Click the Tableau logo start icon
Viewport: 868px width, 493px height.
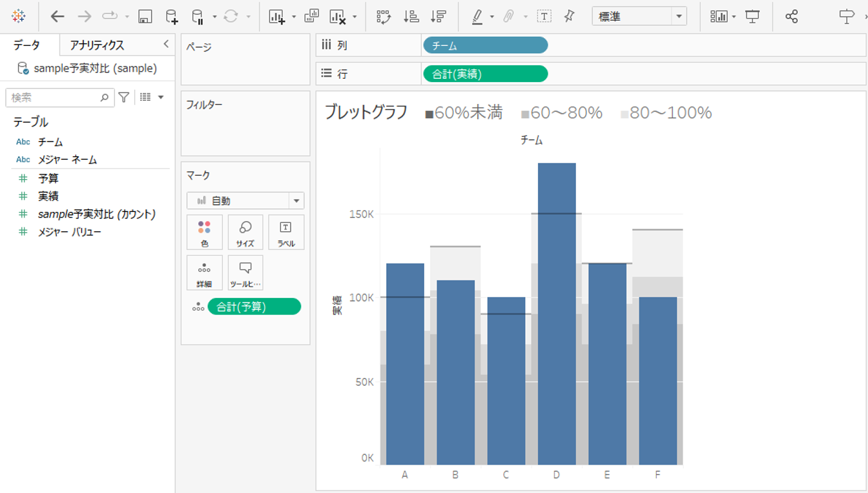(18, 16)
